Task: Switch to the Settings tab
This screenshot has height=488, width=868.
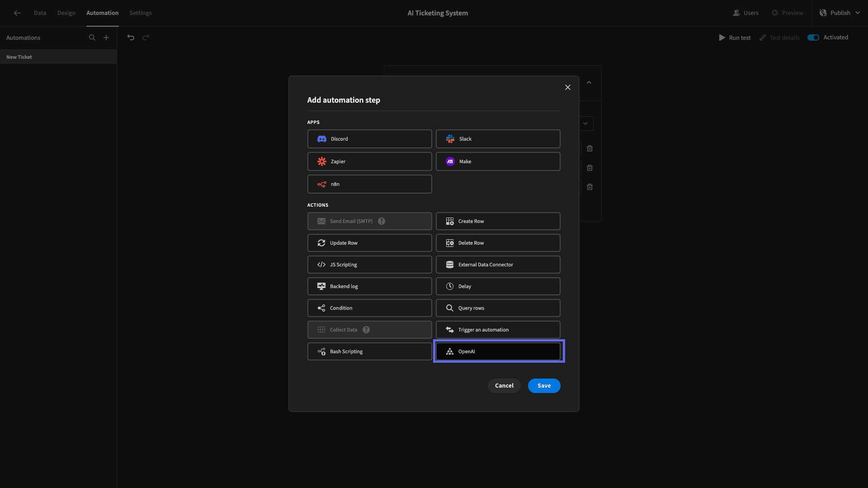Action: click(140, 13)
